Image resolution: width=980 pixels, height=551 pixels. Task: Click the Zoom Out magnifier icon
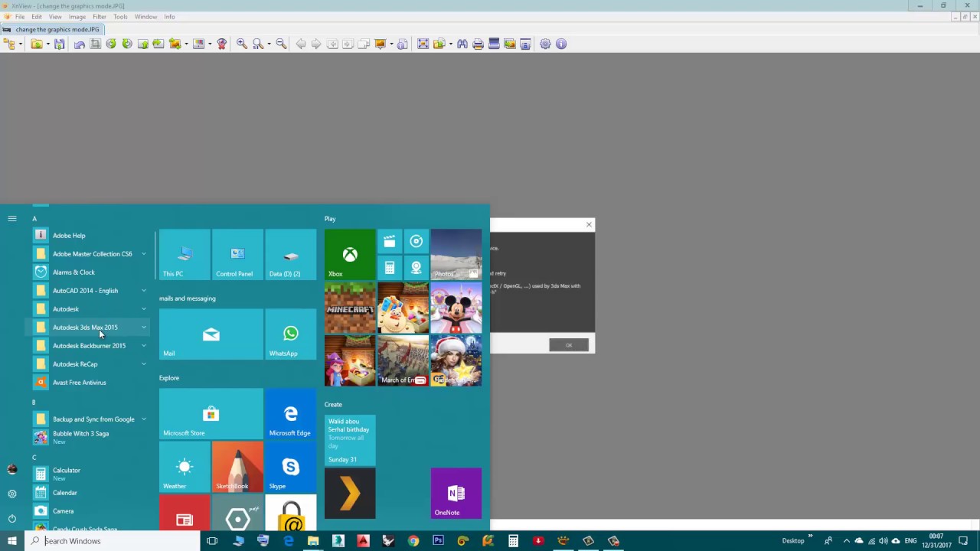tap(281, 44)
